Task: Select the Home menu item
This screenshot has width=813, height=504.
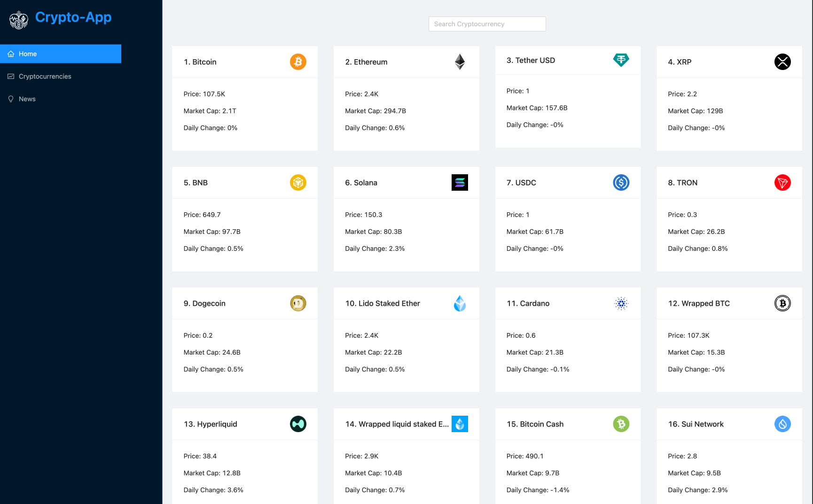Action: 61,54
